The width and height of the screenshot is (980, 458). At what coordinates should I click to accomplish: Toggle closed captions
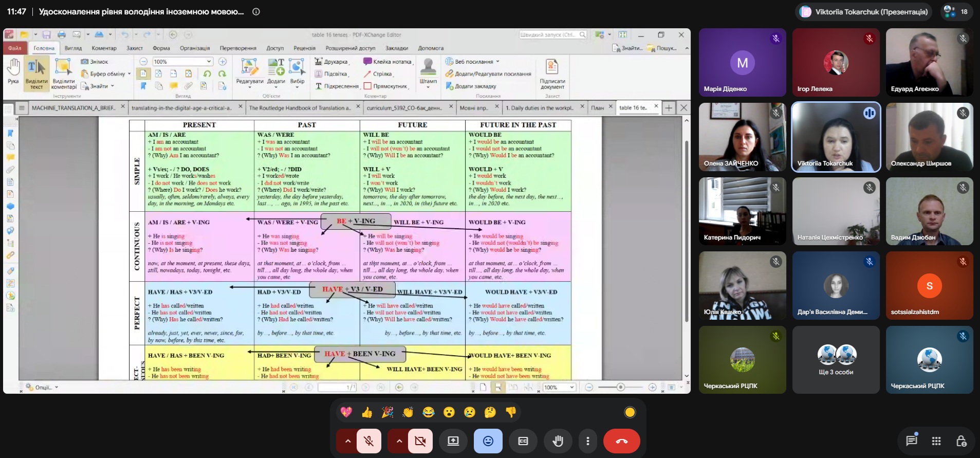point(523,441)
